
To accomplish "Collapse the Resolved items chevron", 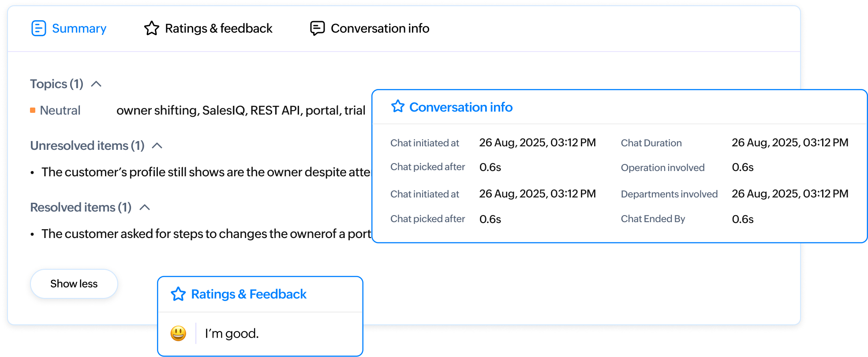I will [x=145, y=207].
